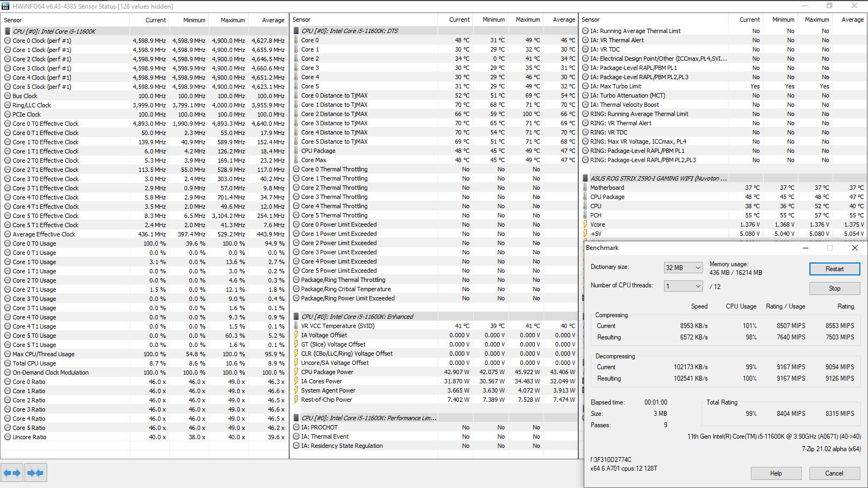Select the Core 2 Distance to TjMAX row

[434, 114]
